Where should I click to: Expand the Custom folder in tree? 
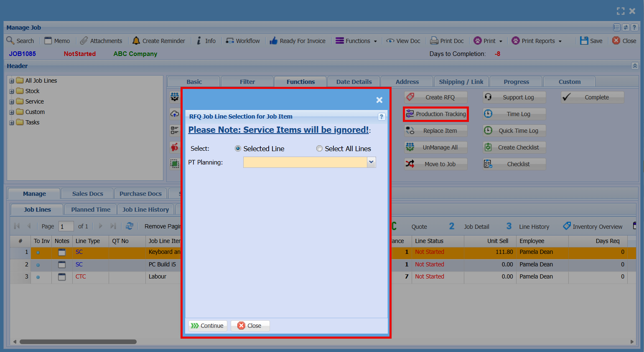click(x=12, y=112)
